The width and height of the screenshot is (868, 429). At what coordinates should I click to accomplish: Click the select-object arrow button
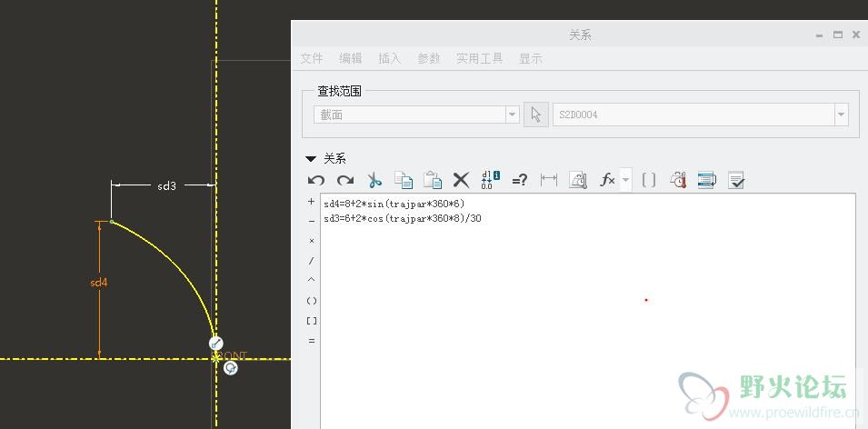pos(536,115)
